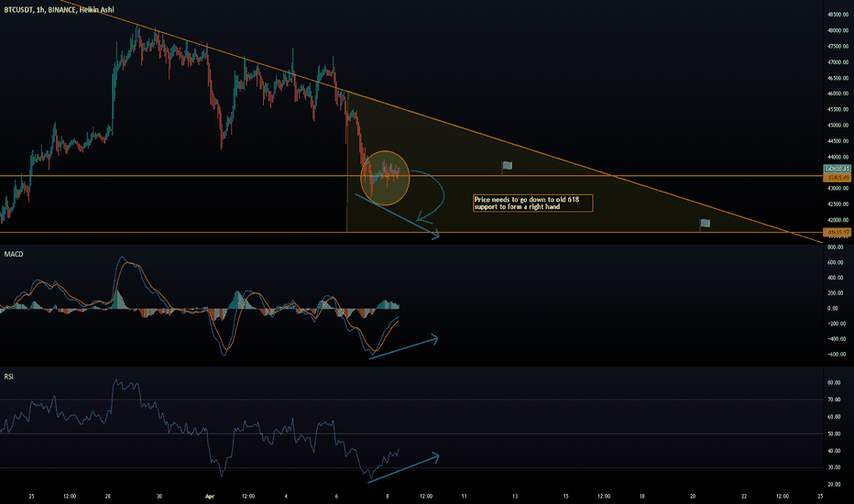Click the 42000.00 price axis label
Image resolution: width=854 pixels, height=504 pixels.
click(x=838, y=220)
